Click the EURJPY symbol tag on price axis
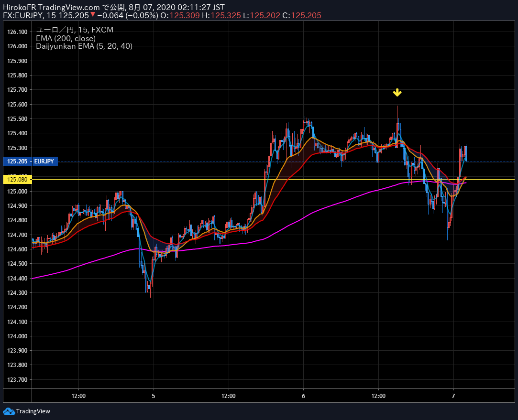Viewport: 518px width, 420px height. tap(44, 162)
